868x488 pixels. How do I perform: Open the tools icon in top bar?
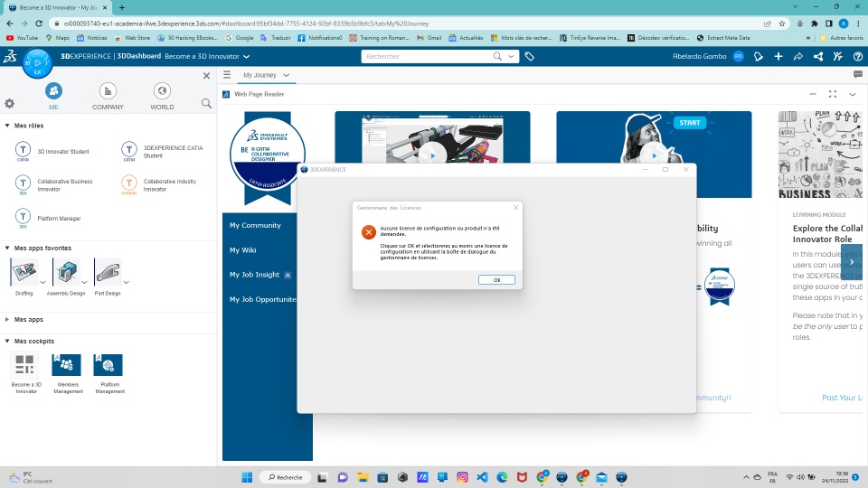838,56
